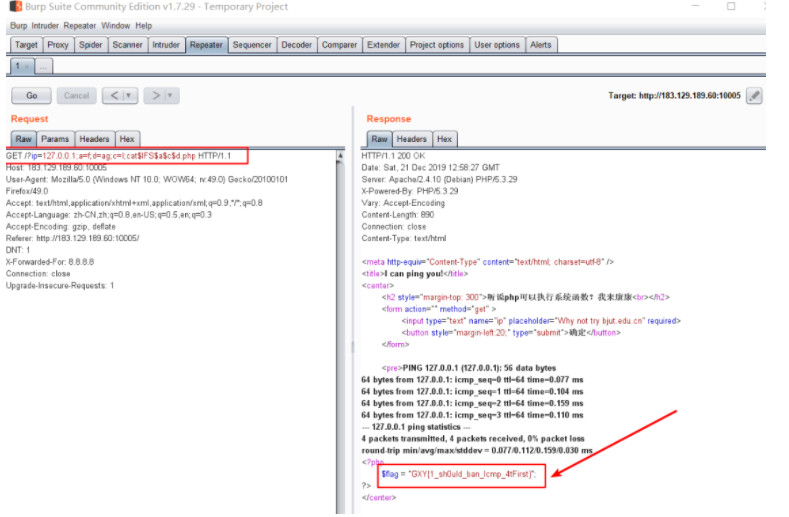Click the Target URL label text
The height and width of the screenshot is (517, 789).
pyautogui.click(x=674, y=96)
